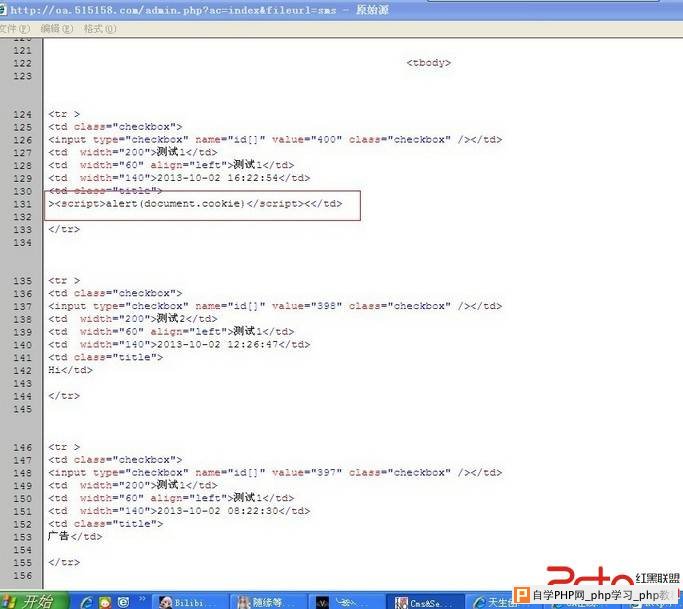Click line number 135 in the gutter

tap(22, 281)
